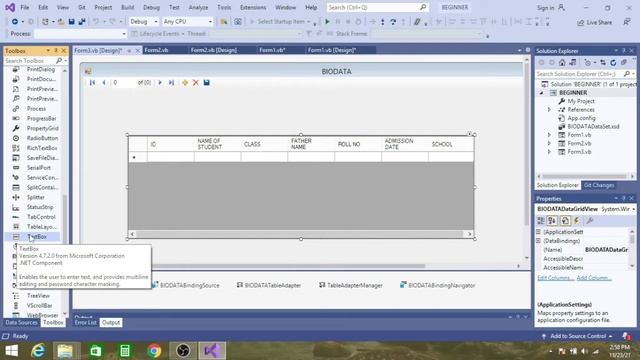The width and height of the screenshot is (640, 360).
Task: Open the File menu
Action: (x=24, y=7)
